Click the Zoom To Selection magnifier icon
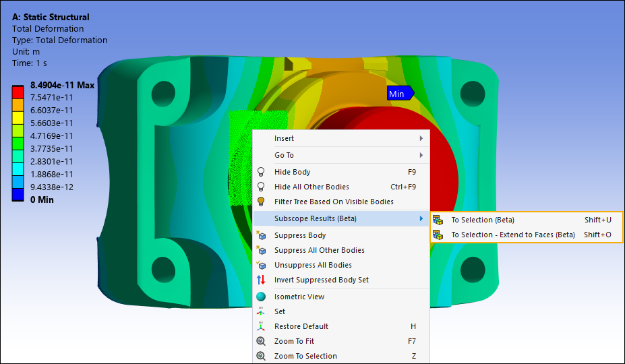Viewport: 625px width, 364px height. [261, 356]
